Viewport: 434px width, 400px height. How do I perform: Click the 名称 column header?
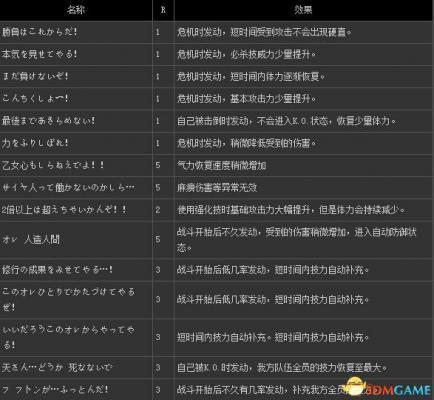76,10
